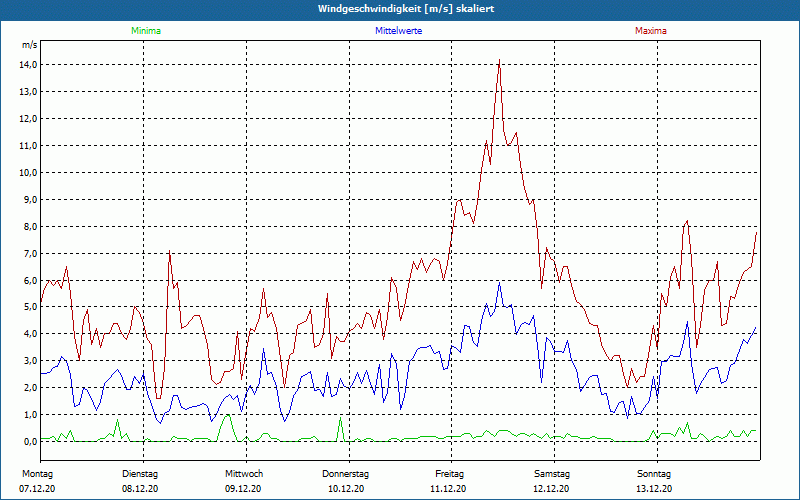The width and height of the screenshot is (800, 500).
Task: Click the 0,0 y-axis value
Action: pyautogui.click(x=30, y=441)
